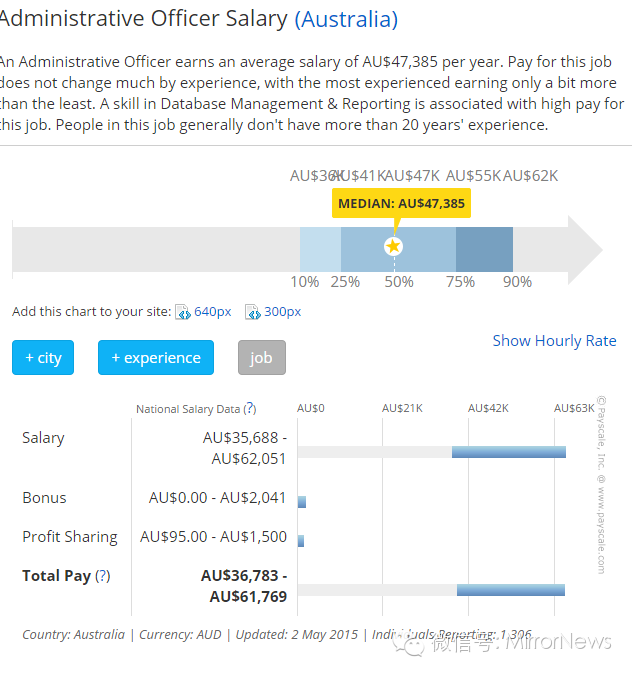The width and height of the screenshot is (632, 675).
Task: Click the Total Pay range bar
Action: coord(510,590)
